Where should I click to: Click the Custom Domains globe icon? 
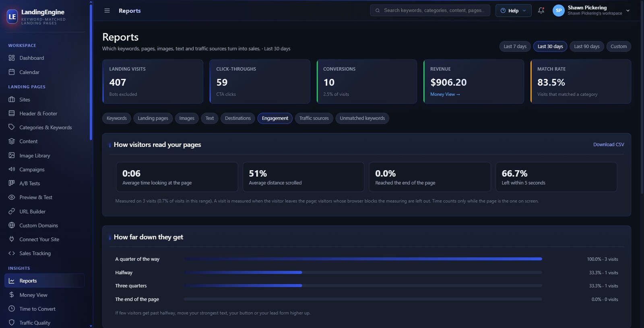12,225
